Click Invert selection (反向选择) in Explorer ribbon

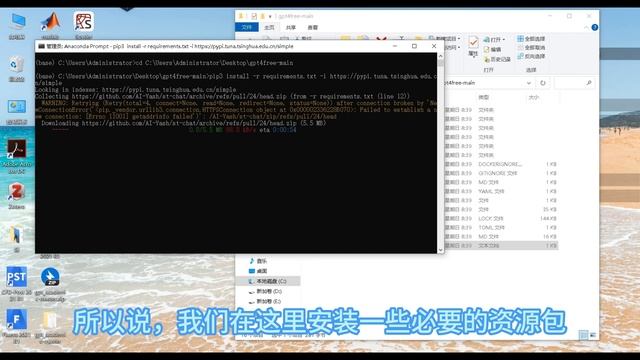tap(531, 56)
